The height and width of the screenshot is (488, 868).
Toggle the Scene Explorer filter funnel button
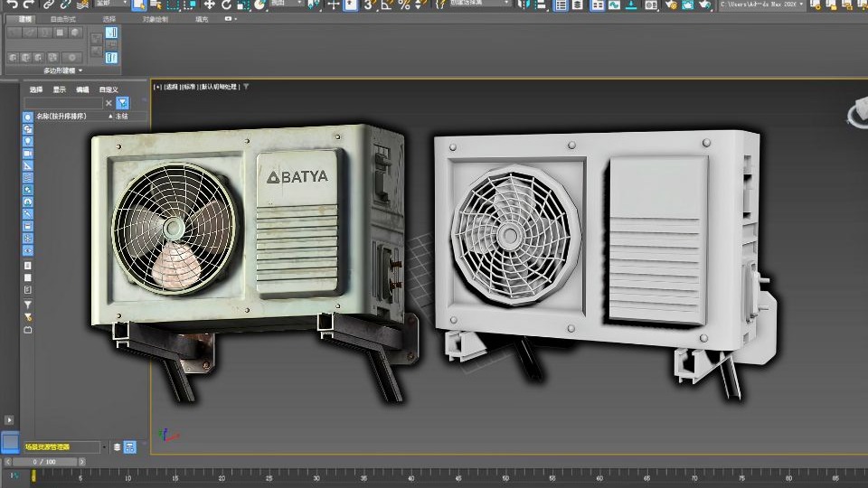click(123, 103)
